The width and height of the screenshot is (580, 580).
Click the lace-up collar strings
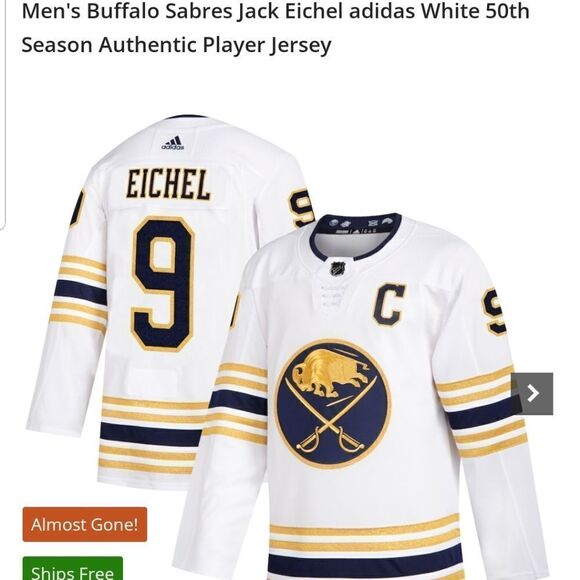334,296
